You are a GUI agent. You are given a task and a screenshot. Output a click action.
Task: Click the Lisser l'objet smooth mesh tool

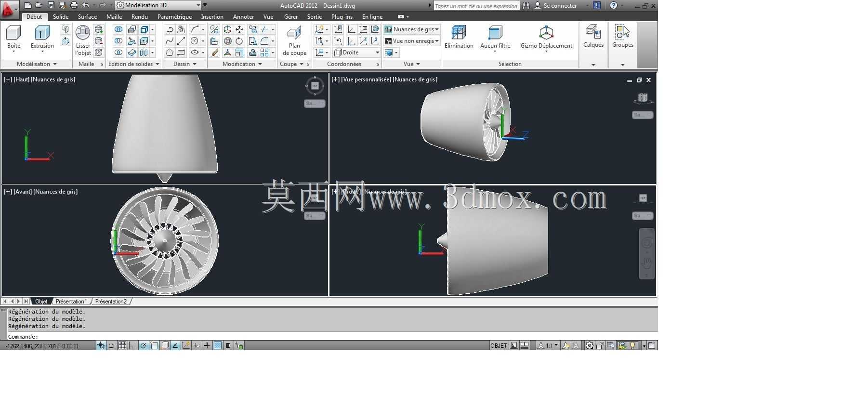[x=83, y=40]
